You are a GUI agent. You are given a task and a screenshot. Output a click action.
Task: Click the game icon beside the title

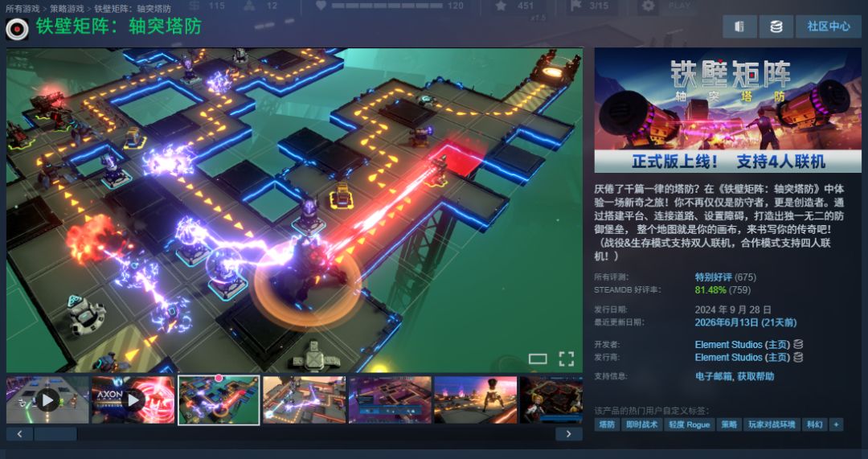tap(17, 29)
